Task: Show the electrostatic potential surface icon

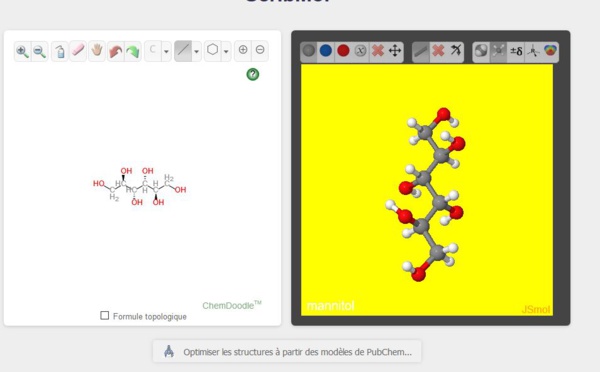Action: click(550, 51)
